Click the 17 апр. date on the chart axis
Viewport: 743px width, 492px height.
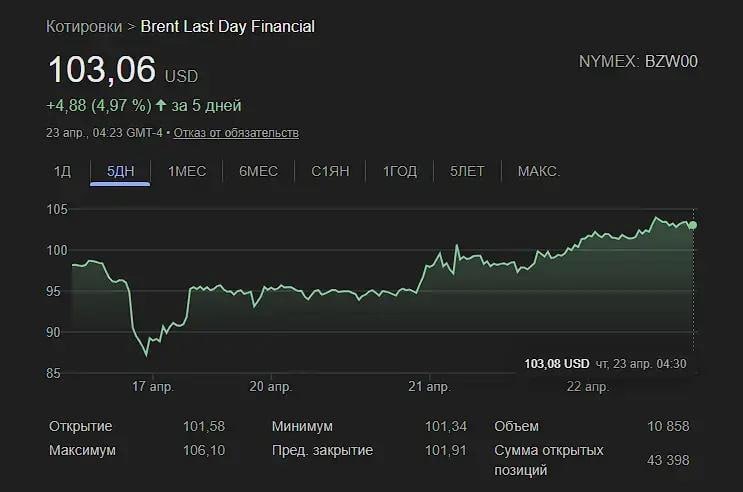(152, 386)
